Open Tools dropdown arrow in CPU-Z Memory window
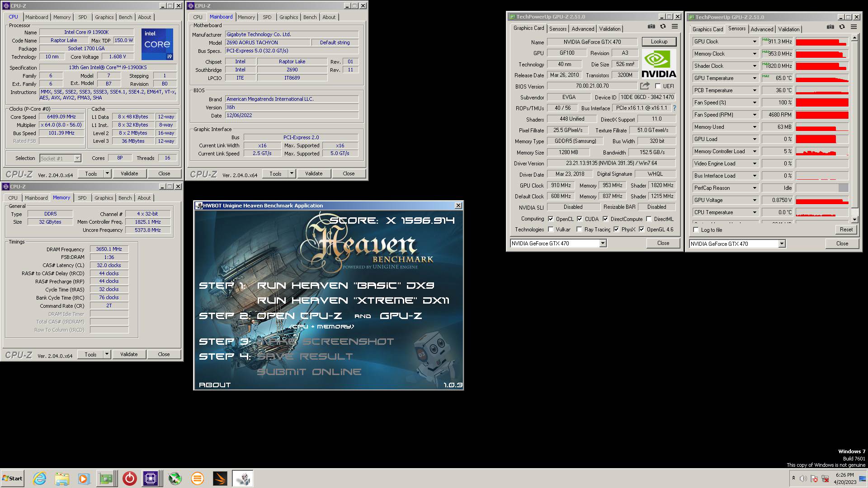 tap(107, 354)
